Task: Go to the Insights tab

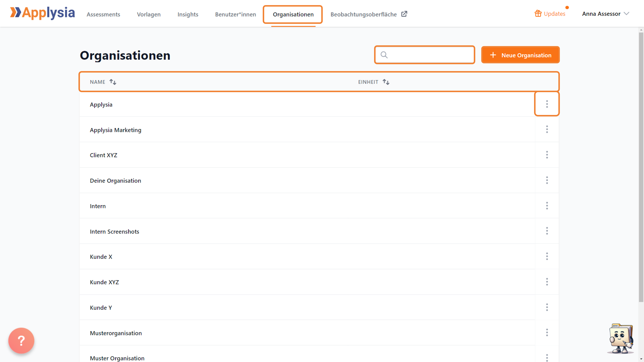Action: click(188, 14)
